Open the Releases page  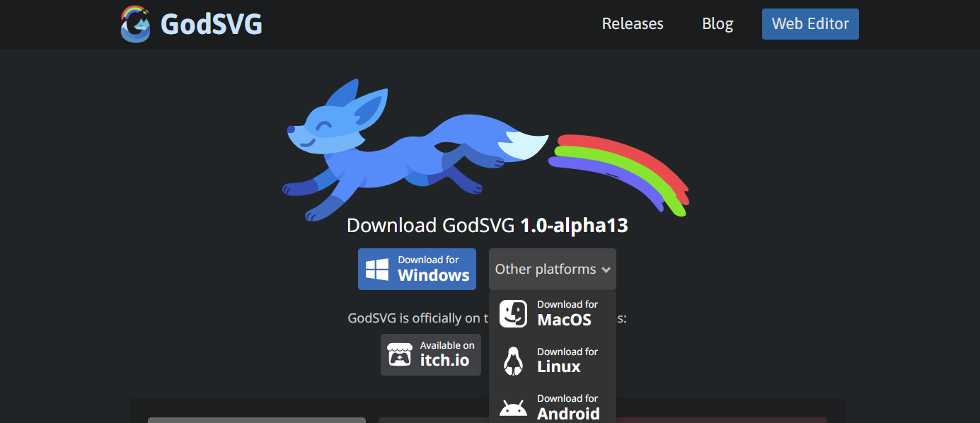coord(632,24)
